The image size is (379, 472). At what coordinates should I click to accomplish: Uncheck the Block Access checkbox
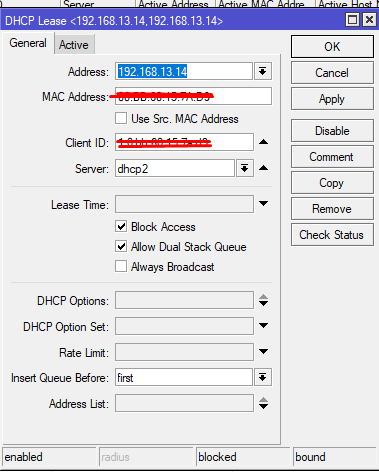121,227
